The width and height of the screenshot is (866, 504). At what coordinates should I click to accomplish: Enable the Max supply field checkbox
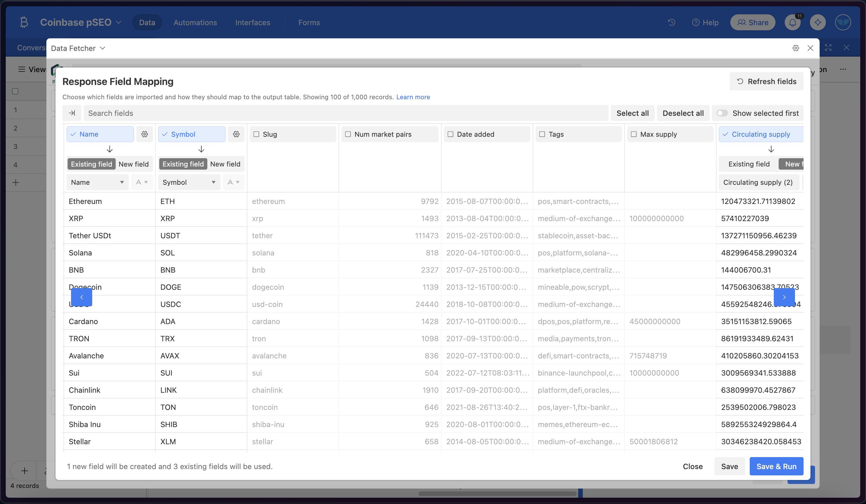coord(634,134)
